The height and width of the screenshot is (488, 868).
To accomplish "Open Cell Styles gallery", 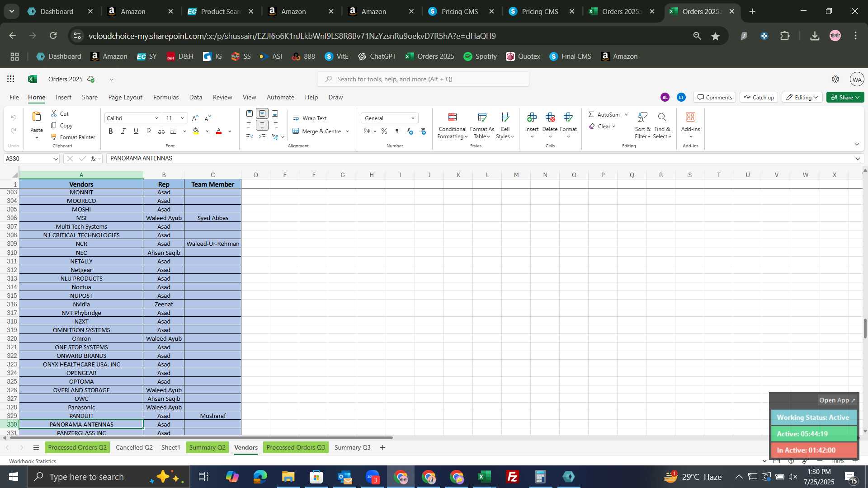I will click(505, 125).
